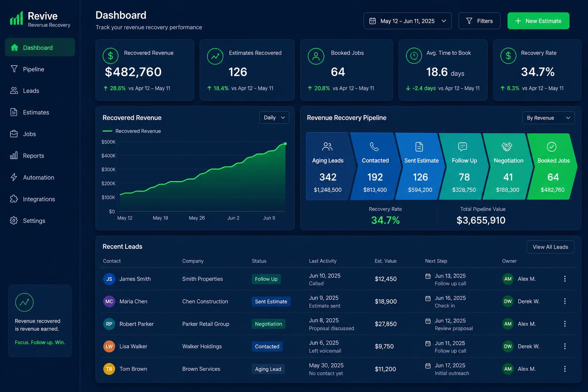Click the Reports bar chart icon
Screen dimensions: 588x392
(14, 155)
